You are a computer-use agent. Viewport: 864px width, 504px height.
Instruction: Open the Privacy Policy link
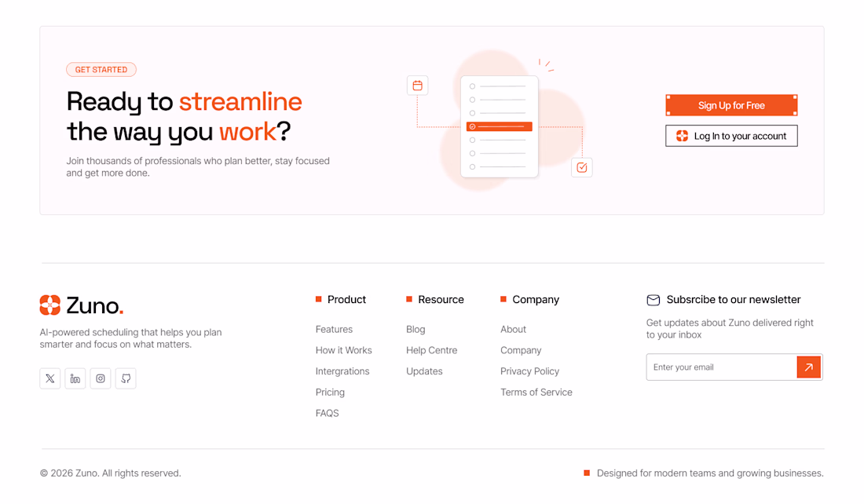click(529, 371)
